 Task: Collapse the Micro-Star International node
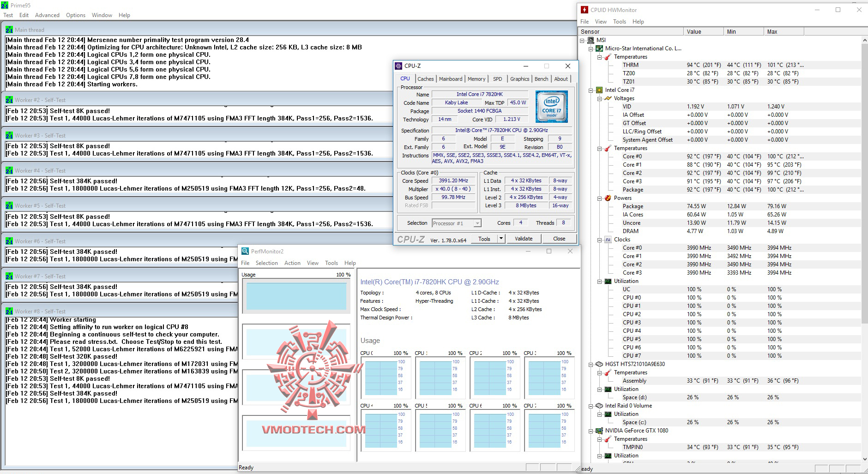tap(591, 48)
